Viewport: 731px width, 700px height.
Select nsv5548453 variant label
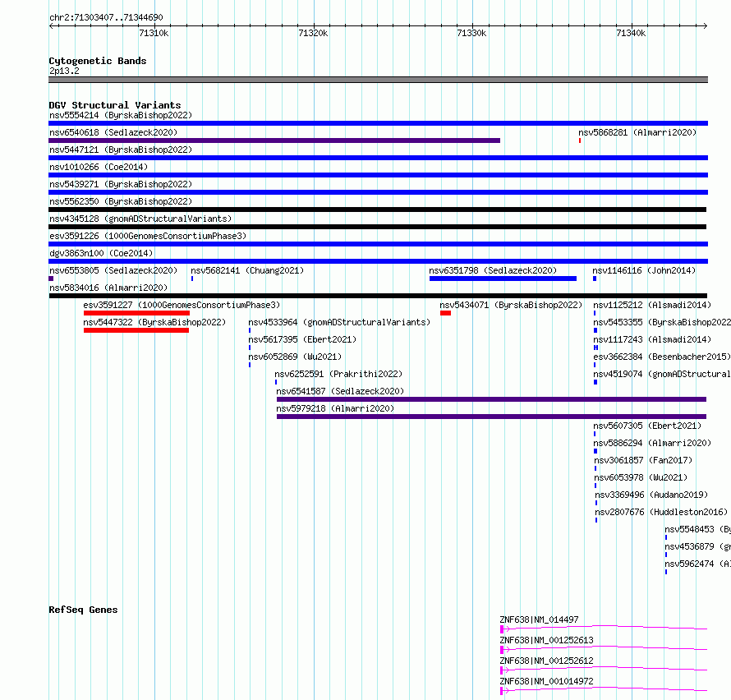coord(697,529)
